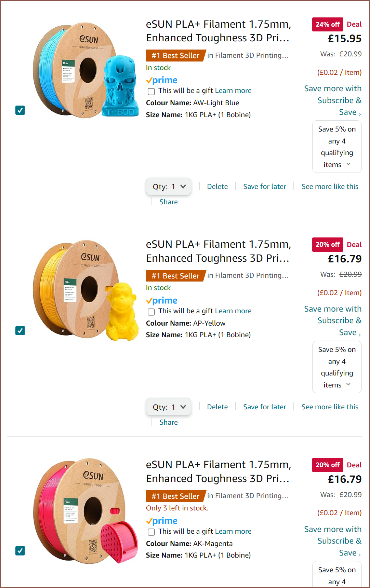This screenshot has width=370, height=588.
Task: Click the #1 Best Seller badge on Magenta item
Action: coord(176,496)
